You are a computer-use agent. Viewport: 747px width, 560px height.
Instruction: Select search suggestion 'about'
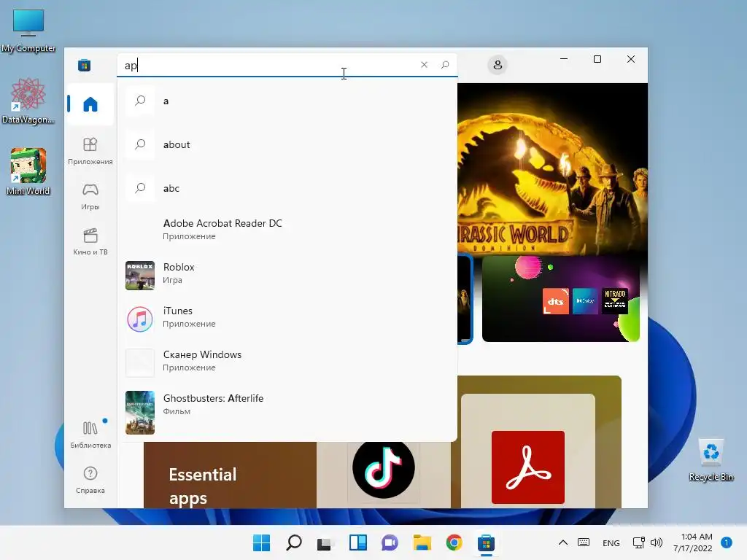287,144
